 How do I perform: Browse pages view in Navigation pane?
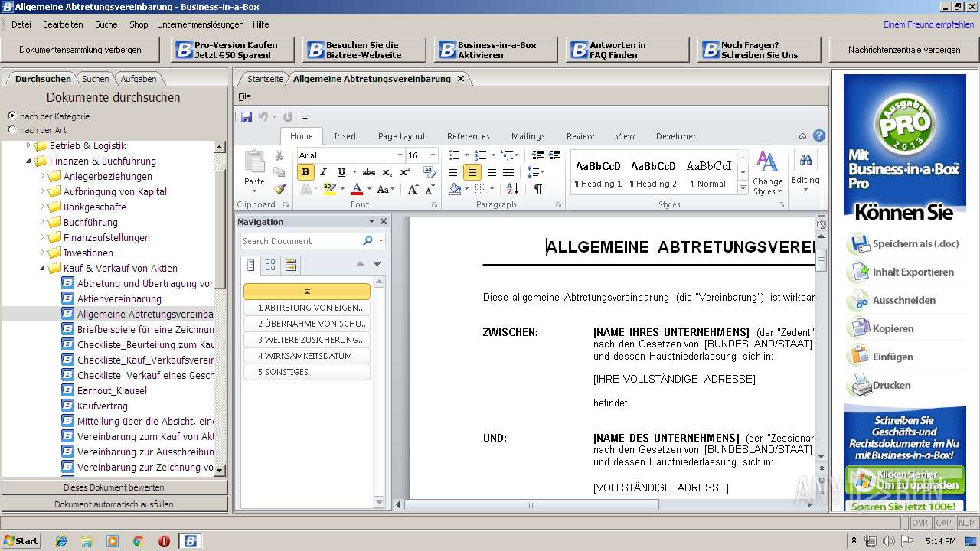tap(270, 265)
